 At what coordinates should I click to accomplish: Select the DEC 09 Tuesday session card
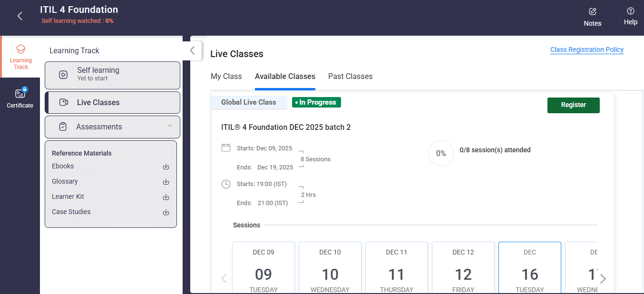[x=263, y=269]
